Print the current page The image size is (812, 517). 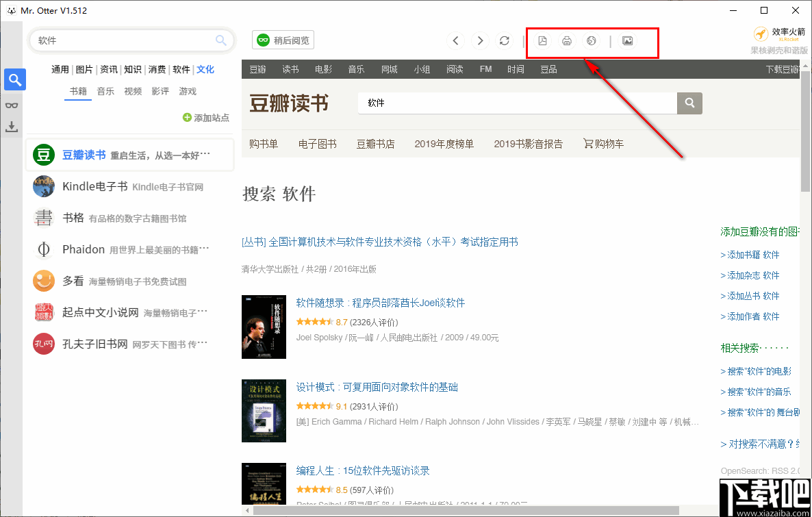click(566, 40)
